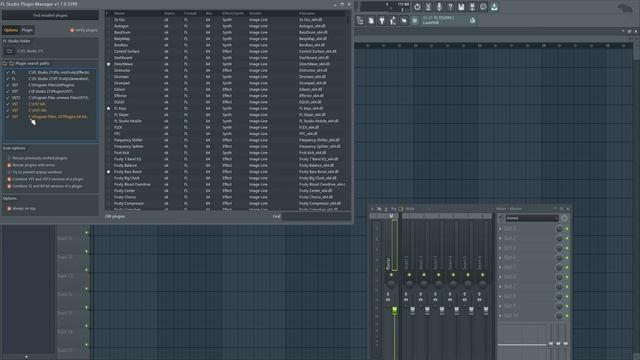Toggle the favorite star for Fruity Bass Boost
Viewport: 640px width, 360px height.
tap(108, 172)
